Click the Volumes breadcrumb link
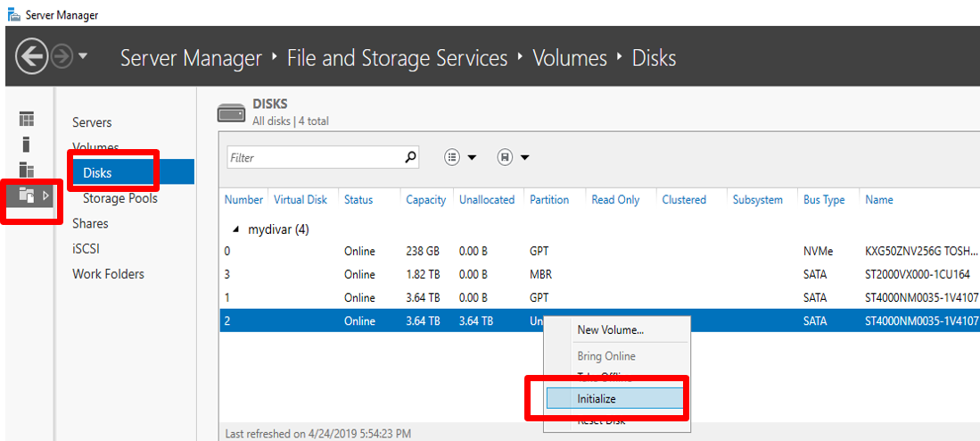This screenshot has height=441, width=980. point(569,59)
